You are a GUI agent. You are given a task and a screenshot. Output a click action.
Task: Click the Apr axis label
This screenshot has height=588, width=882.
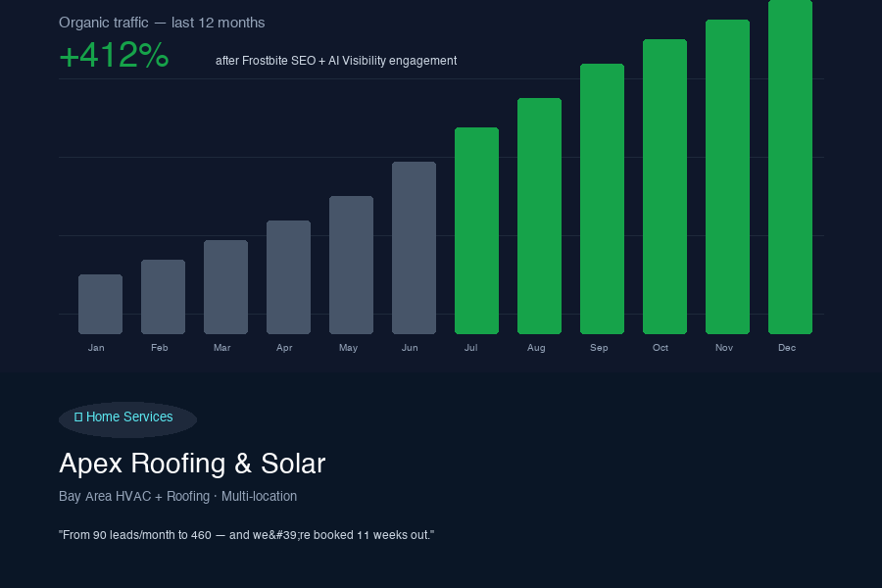tap(284, 348)
